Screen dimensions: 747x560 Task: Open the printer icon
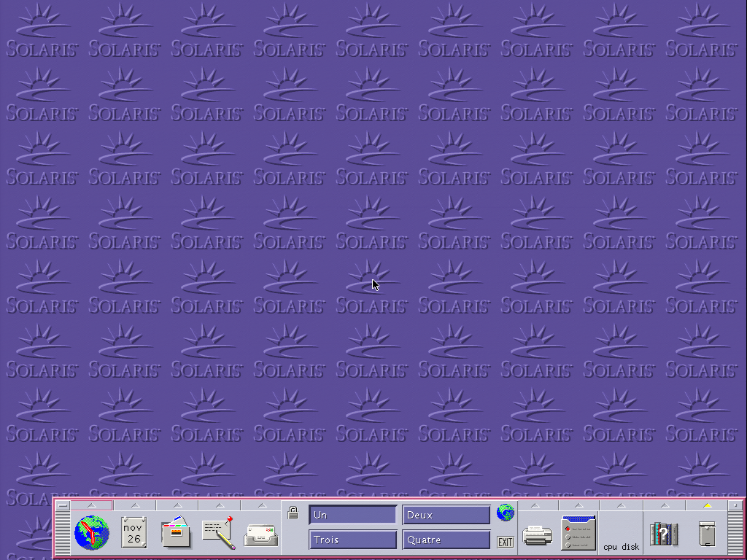538,535
